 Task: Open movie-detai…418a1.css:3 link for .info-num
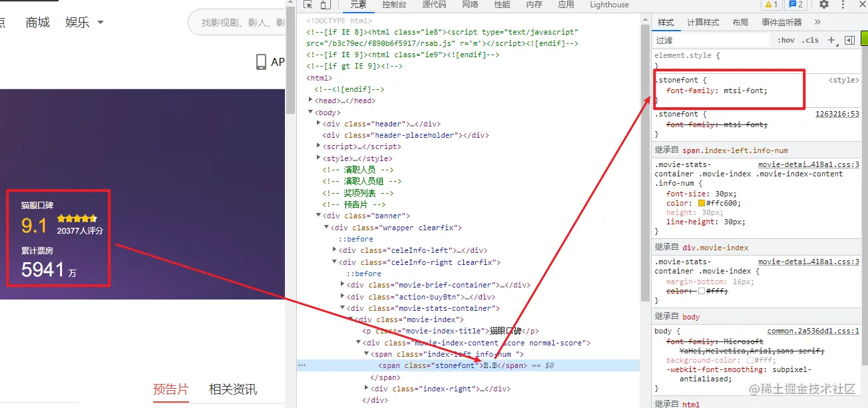point(809,164)
